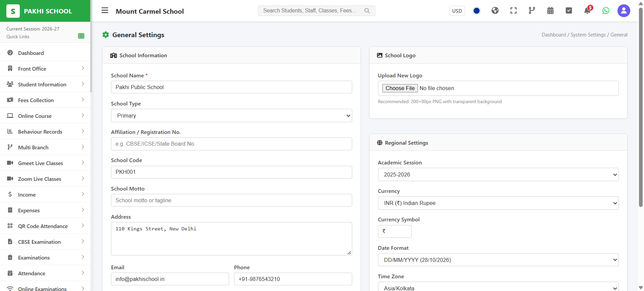644x291 pixels.
Task: Click the Address text area
Action: [231, 239]
